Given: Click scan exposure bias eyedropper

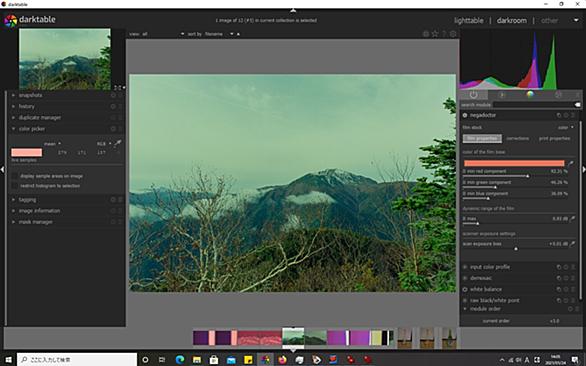Looking at the screenshot, I should point(572,244).
